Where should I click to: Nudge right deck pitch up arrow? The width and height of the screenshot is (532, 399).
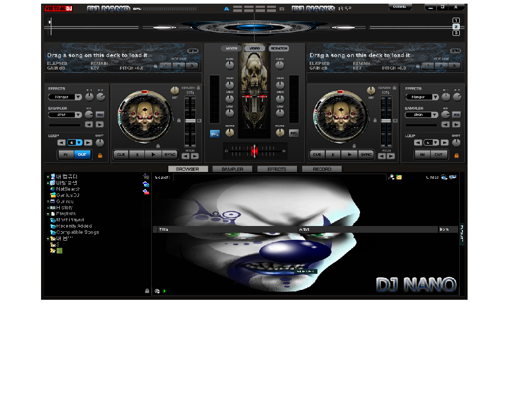point(391,156)
